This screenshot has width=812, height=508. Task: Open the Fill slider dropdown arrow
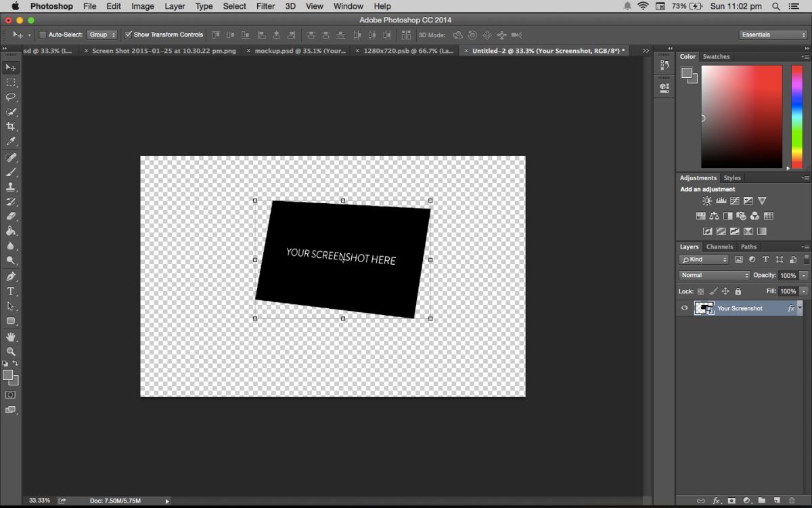[x=804, y=291]
